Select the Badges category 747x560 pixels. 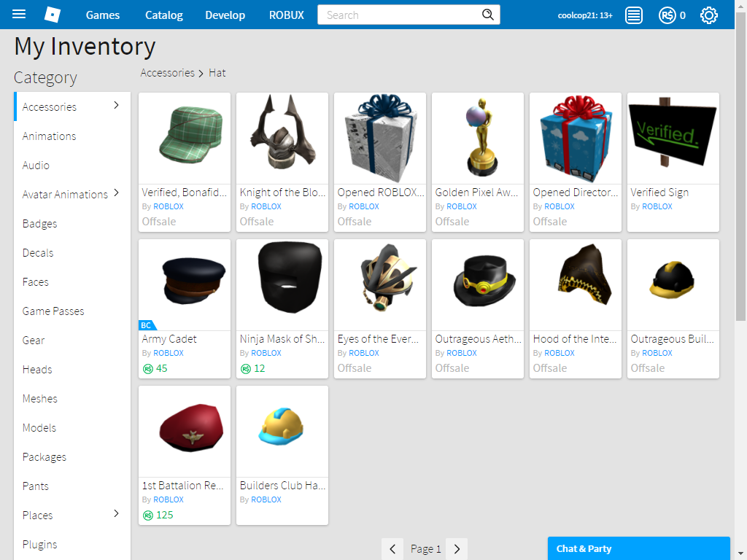click(72, 224)
